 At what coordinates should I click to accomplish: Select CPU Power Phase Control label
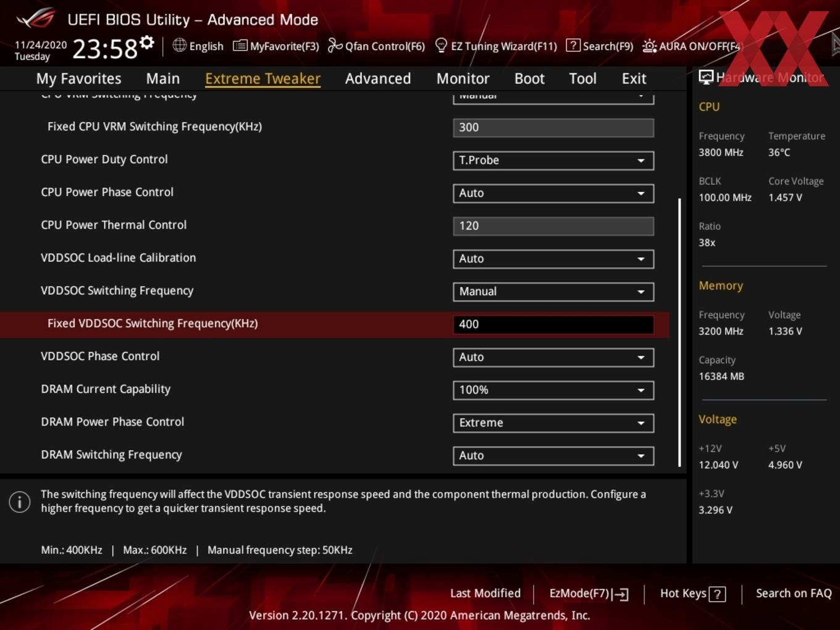107,192
